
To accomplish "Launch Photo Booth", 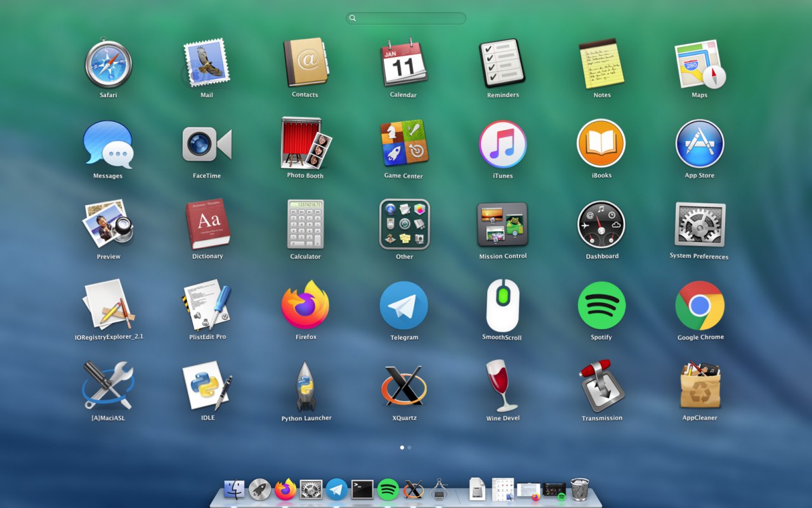I will (306, 143).
